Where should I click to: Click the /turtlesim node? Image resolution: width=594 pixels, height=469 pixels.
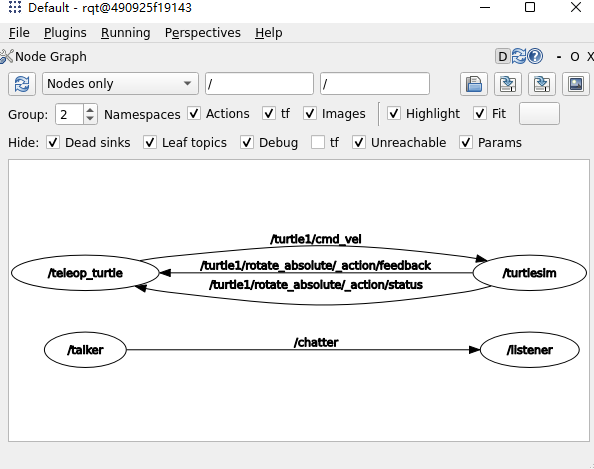coord(530,273)
